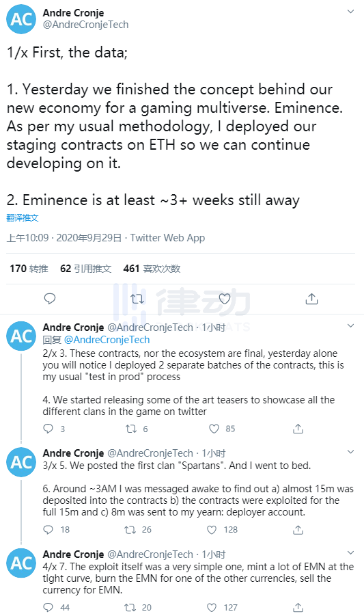The image size is (364, 616).
Task: Click the 翻译推文 translate link
Action: [23, 217]
